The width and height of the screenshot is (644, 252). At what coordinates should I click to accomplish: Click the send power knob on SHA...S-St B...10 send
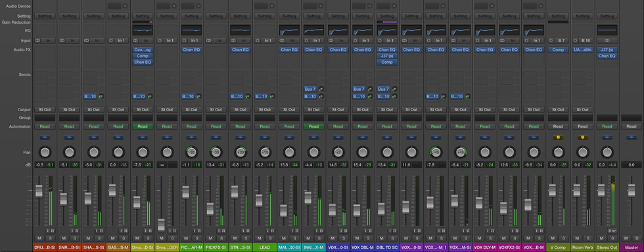101,97
